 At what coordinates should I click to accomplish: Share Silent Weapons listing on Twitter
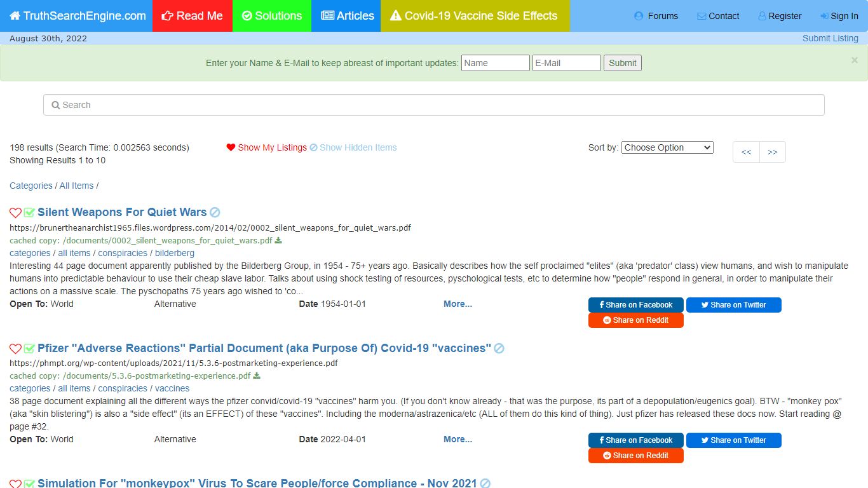(x=734, y=305)
